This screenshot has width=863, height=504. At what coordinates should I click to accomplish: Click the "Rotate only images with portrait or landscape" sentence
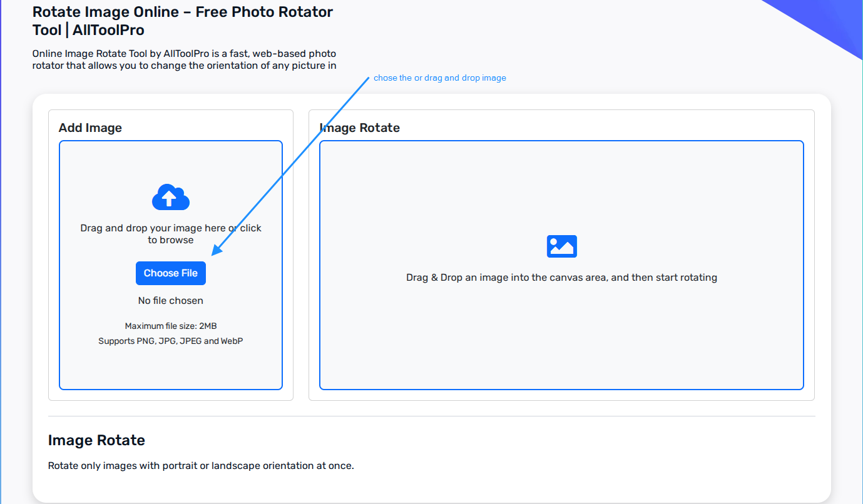(x=201, y=466)
